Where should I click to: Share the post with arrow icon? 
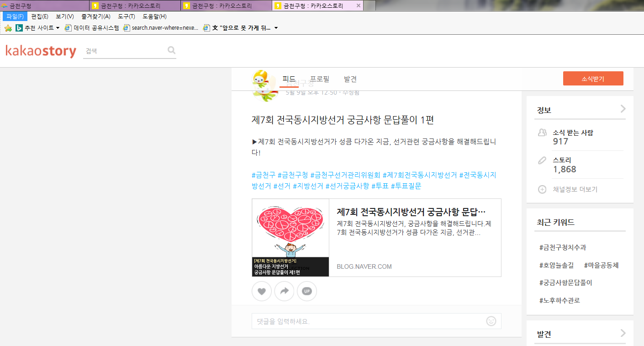coord(284,291)
